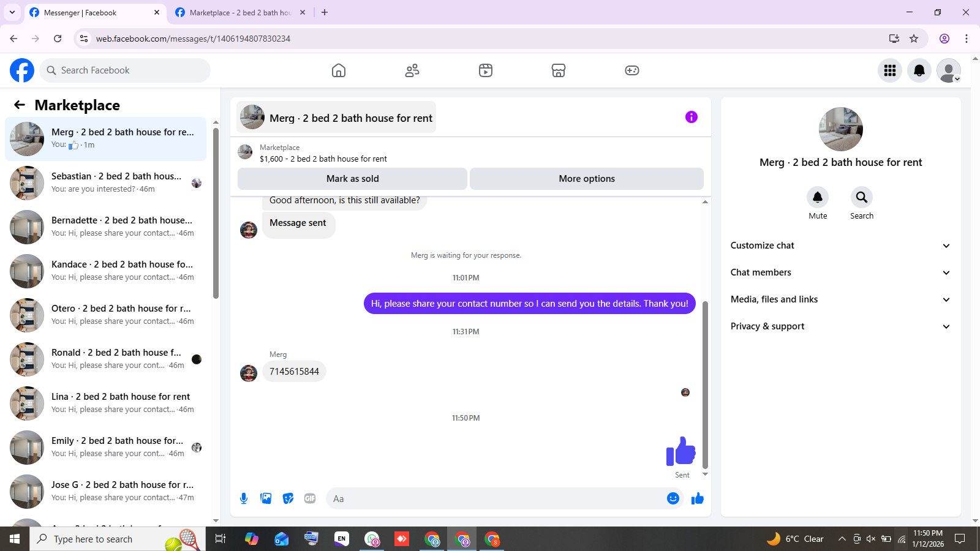Click the Search Facebook field

125,70
